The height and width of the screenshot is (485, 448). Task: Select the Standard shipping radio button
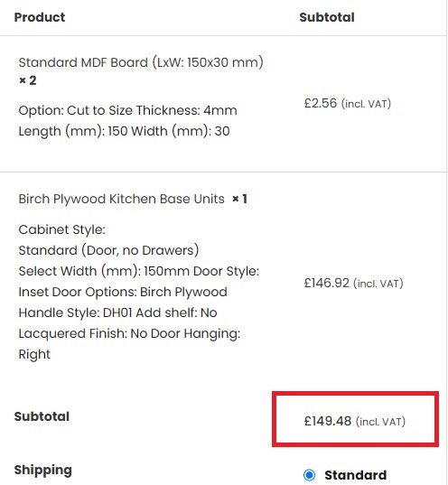click(x=309, y=474)
